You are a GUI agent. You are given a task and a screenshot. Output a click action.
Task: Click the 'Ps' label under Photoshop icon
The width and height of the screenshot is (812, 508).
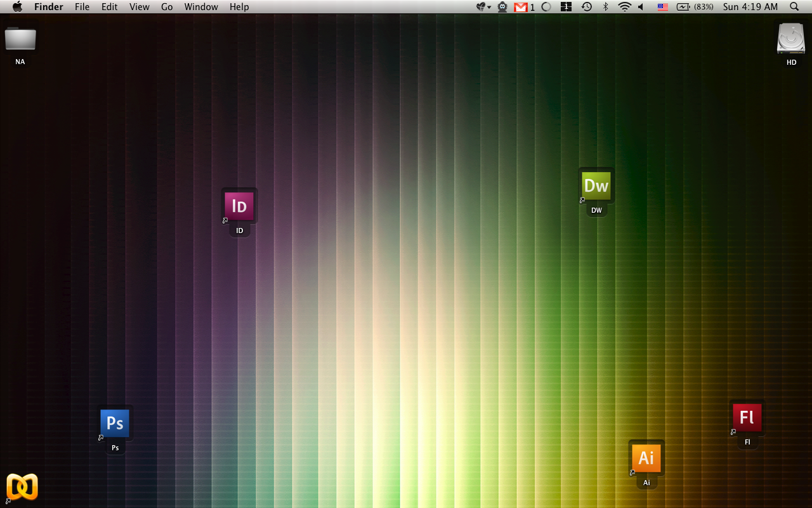tap(115, 448)
